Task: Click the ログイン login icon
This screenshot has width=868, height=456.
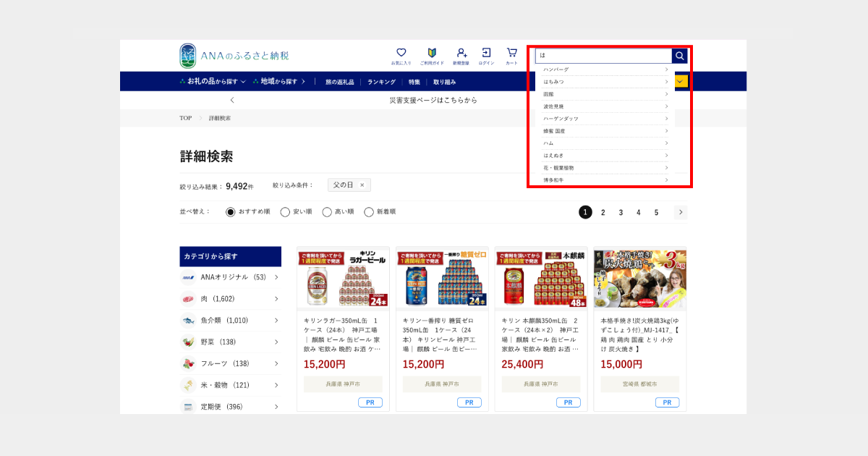Action: click(485, 54)
